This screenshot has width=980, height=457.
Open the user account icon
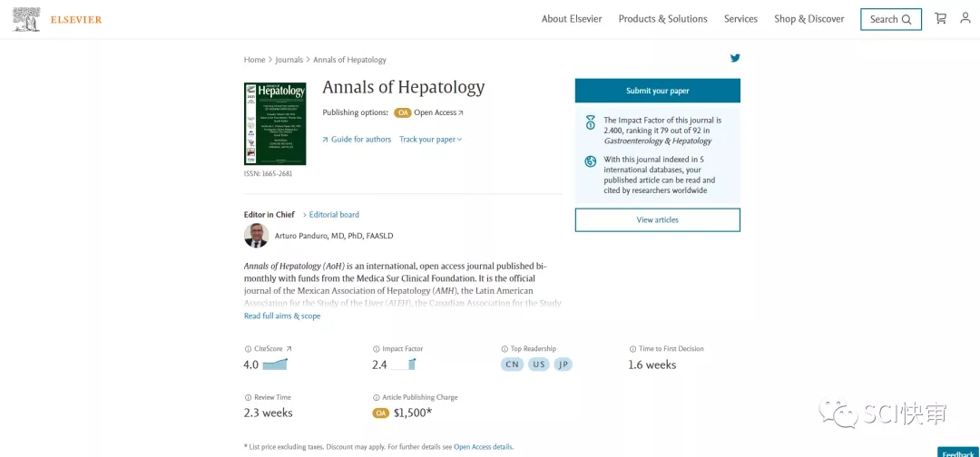(x=965, y=18)
